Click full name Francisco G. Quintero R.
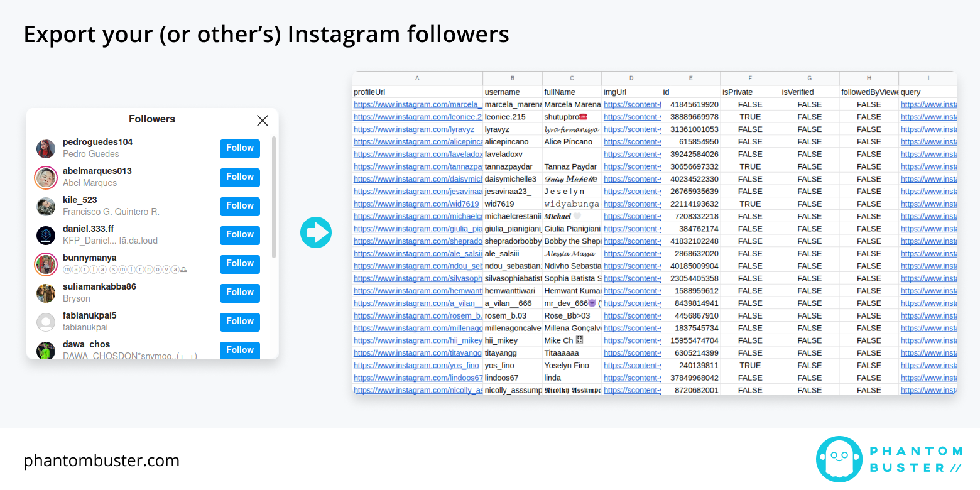Viewport: 980px width, 490px height. 111,212
